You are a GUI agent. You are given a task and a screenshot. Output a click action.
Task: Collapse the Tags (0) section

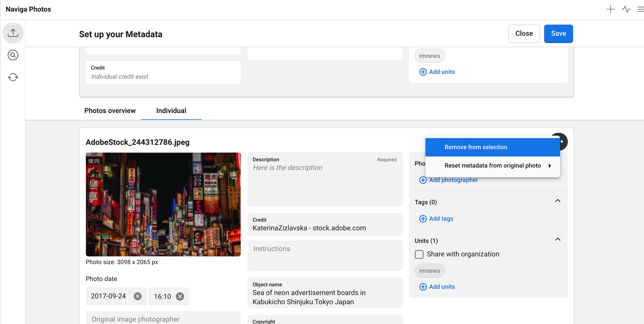pyautogui.click(x=558, y=201)
